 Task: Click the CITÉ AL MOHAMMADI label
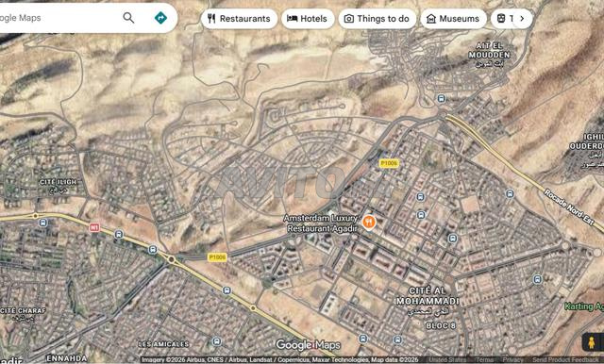pos(428,300)
